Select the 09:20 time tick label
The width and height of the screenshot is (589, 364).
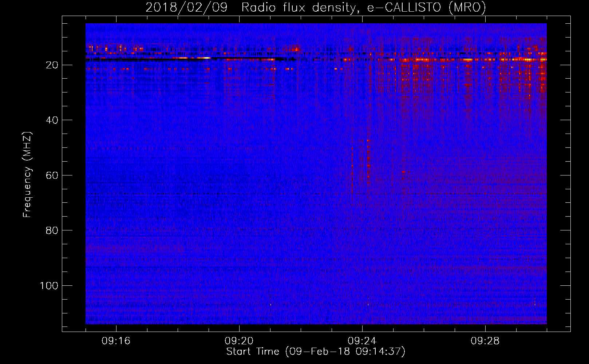239,341
